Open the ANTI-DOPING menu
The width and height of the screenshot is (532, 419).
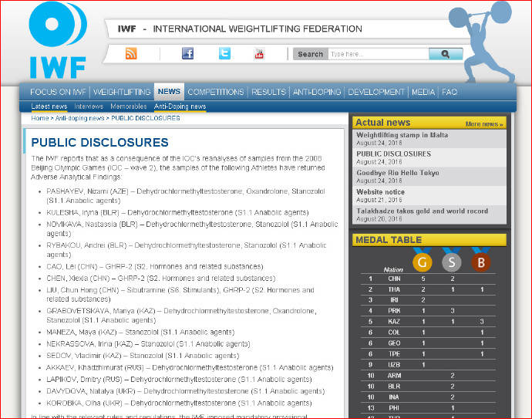[317, 92]
